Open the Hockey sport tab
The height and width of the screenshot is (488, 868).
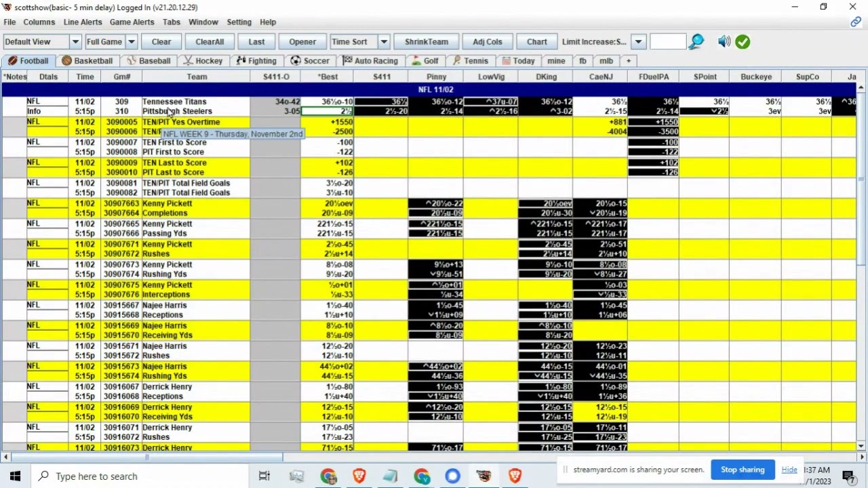point(203,61)
